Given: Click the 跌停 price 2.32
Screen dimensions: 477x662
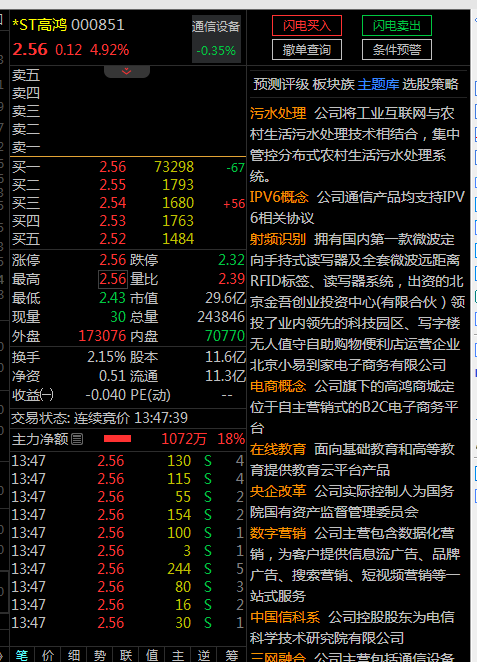Looking at the screenshot, I should 231,260.
